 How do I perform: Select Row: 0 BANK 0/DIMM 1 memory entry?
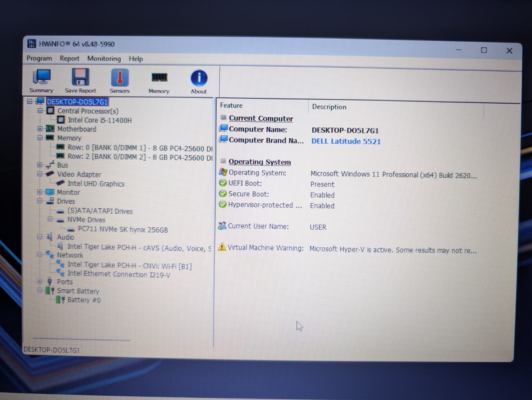[140, 148]
